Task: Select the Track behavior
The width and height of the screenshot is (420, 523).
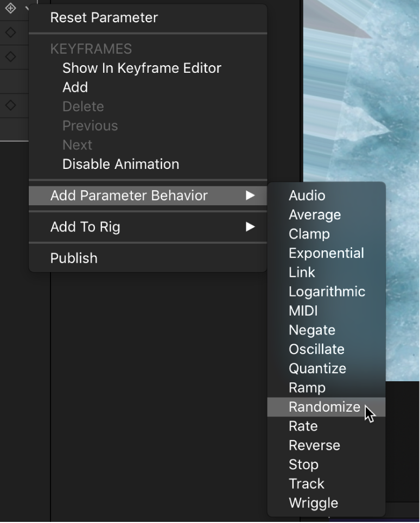Action: [306, 483]
